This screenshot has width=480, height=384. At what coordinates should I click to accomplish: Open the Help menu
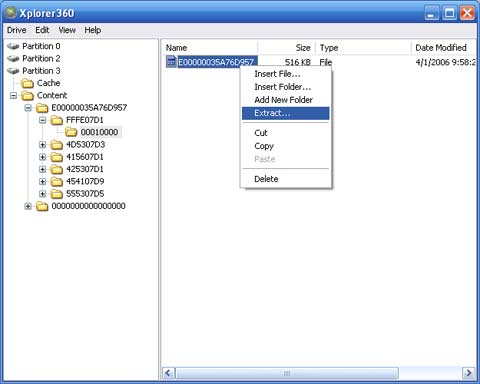point(93,30)
